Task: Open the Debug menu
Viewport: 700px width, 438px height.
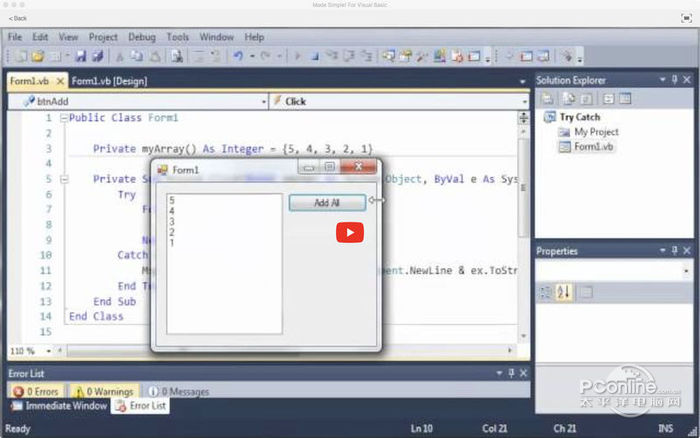Action: (142, 37)
